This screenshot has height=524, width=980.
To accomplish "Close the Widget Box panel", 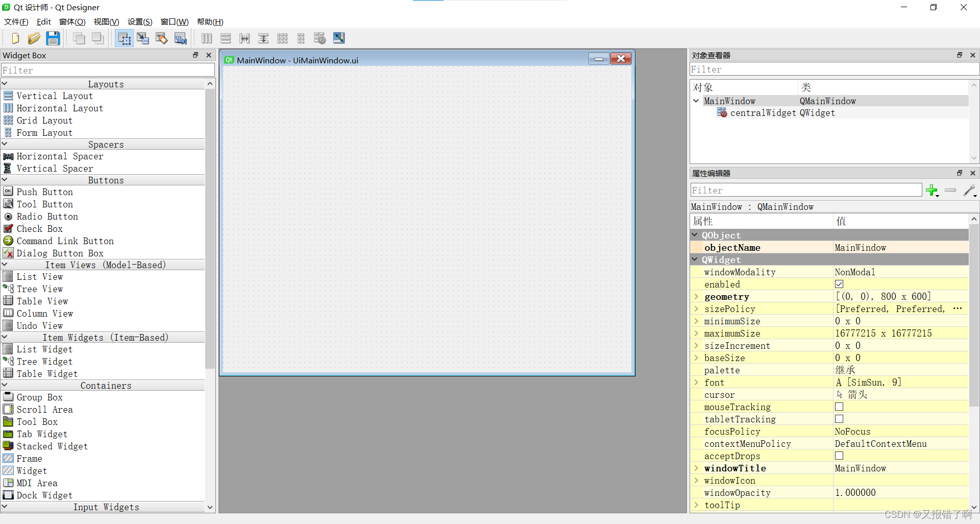I will pyautogui.click(x=208, y=55).
